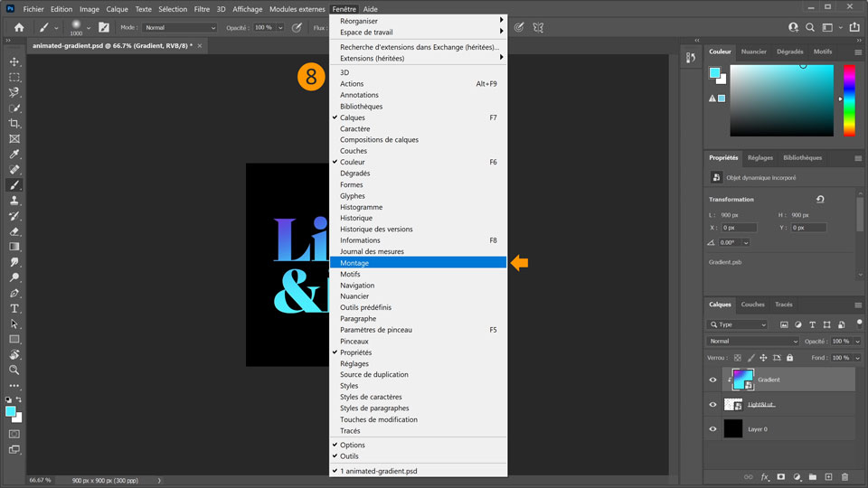Viewport: 868px width, 488px height.
Task: Select the Move tool
Action: 14,61
